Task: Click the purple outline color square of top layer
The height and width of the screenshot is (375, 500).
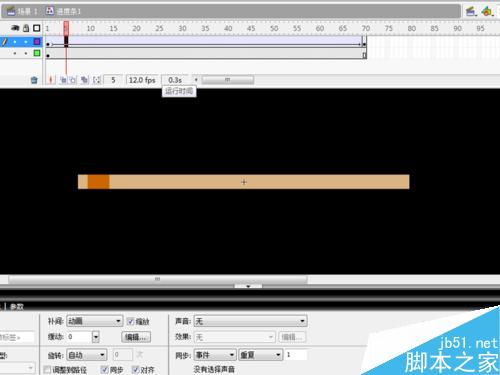Action: [x=37, y=42]
